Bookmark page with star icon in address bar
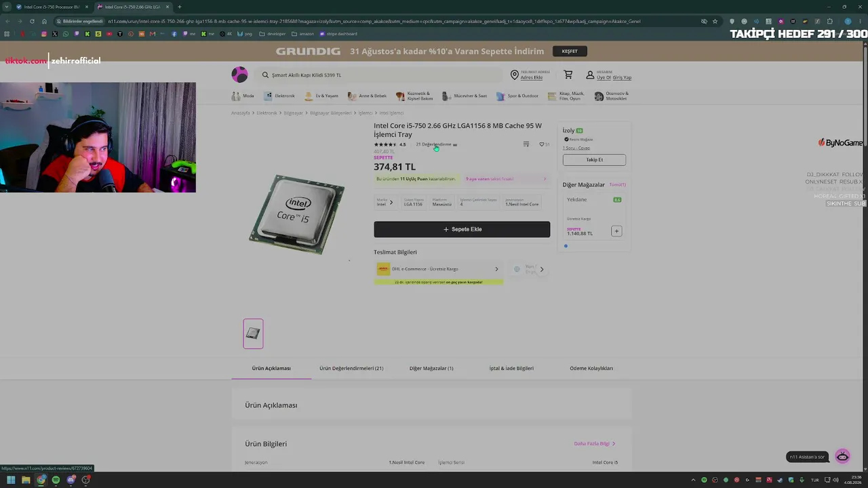Viewport: 868px width, 488px height. click(x=715, y=21)
